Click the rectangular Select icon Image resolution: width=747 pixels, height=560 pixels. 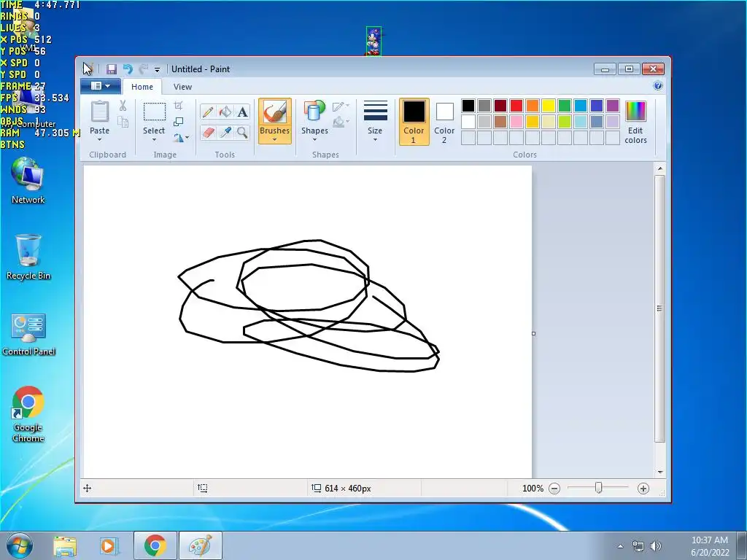point(155,112)
